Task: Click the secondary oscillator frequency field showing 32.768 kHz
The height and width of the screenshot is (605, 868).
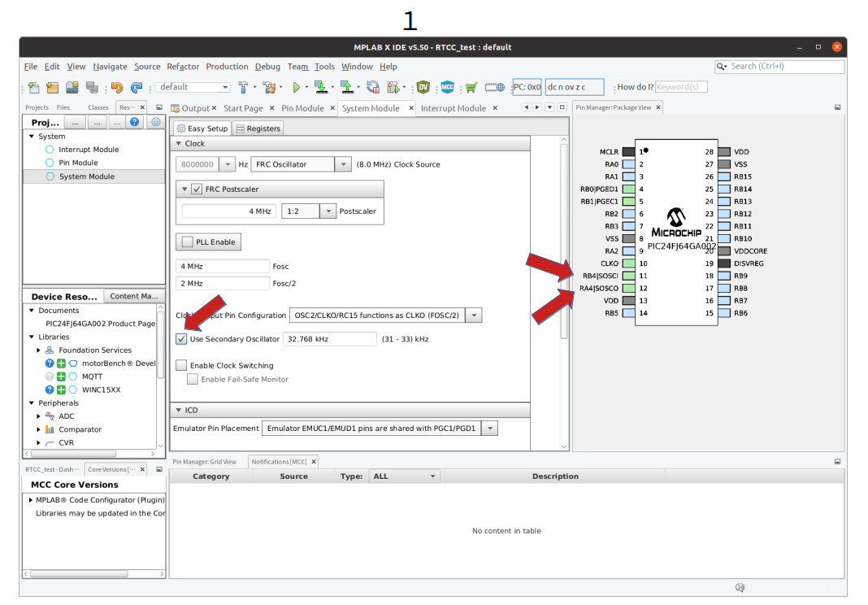Action: (x=329, y=339)
